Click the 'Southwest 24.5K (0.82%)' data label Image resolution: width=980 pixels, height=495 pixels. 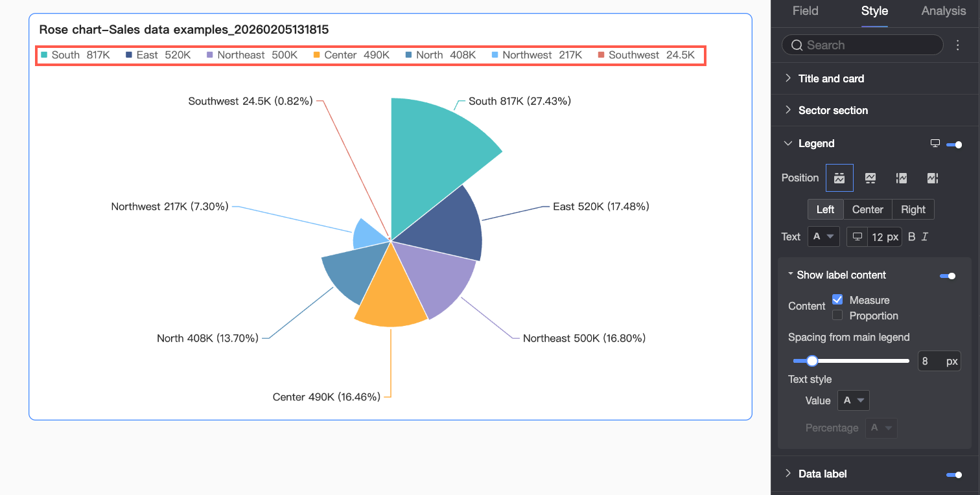[x=251, y=101]
